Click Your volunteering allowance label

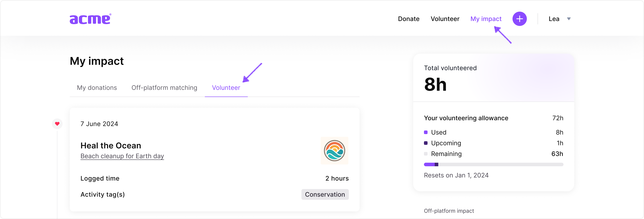coord(466,118)
